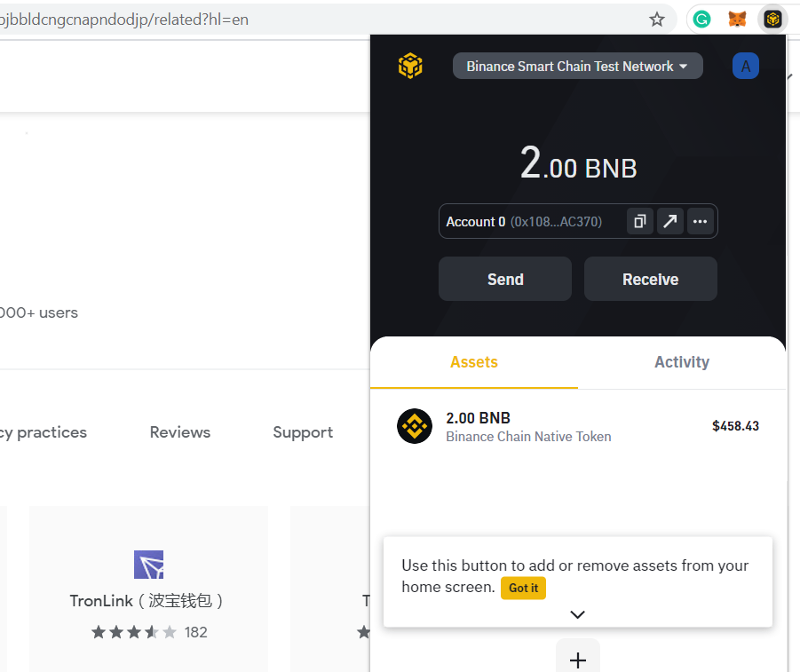Click the BNB token icon in assets list
The image size is (800, 672).
415,426
